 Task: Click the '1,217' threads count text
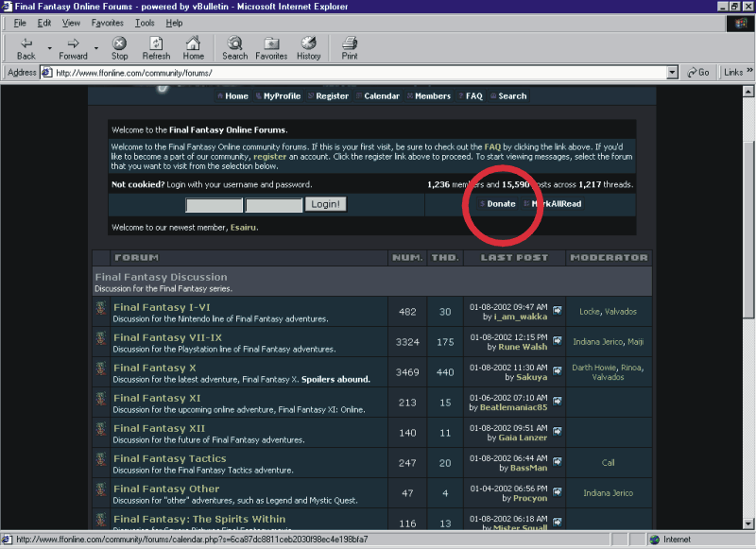coord(590,184)
